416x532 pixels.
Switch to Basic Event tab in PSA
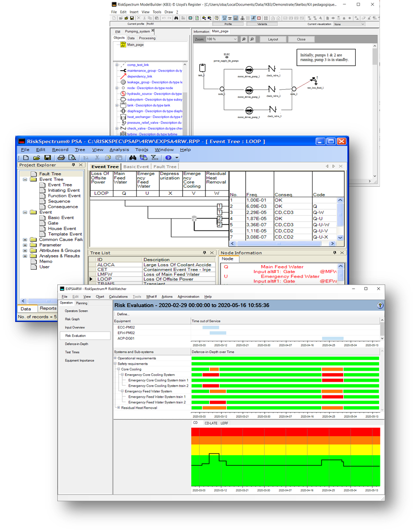click(x=136, y=166)
